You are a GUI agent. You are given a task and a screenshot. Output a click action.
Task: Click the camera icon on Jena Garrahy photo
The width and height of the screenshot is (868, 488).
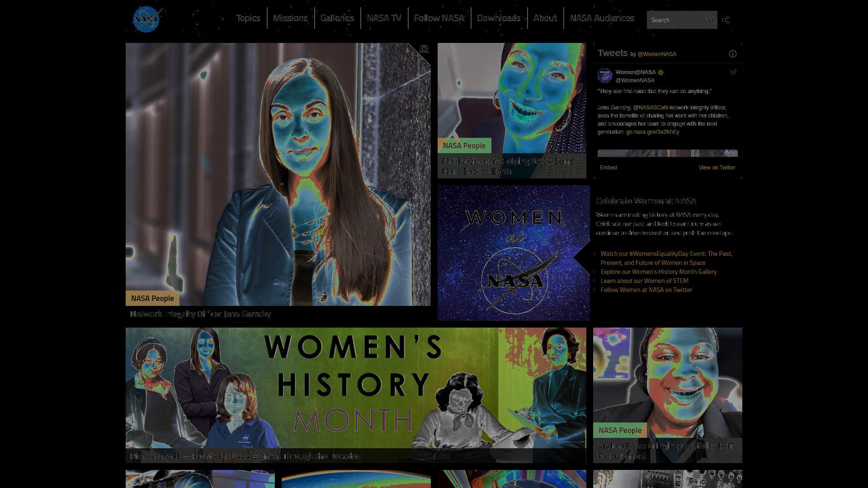pos(424,49)
